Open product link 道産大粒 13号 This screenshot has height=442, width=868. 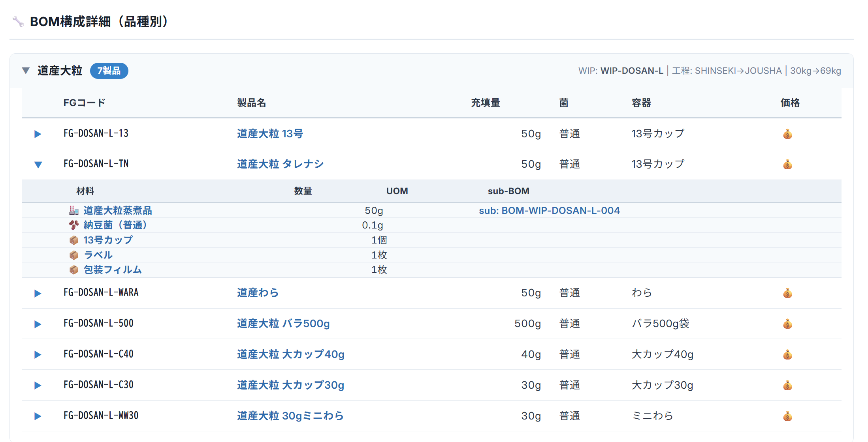tap(270, 134)
